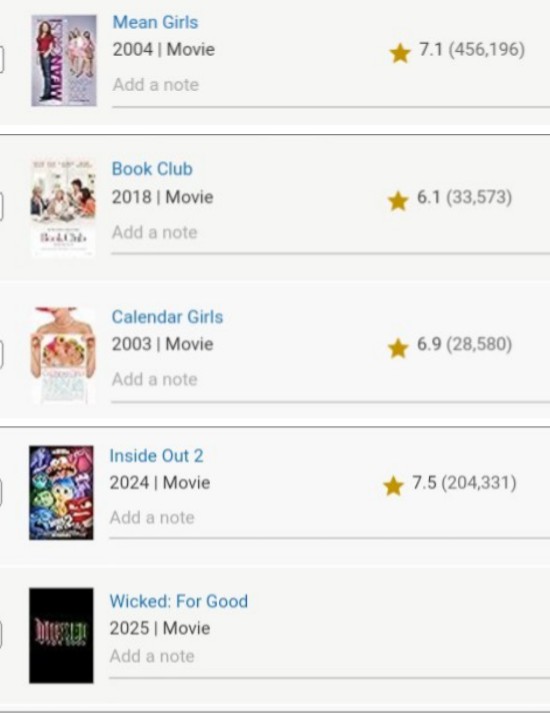Open the Book Club poster thumbnail
This screenshot has height=713, width=550.
63,208
